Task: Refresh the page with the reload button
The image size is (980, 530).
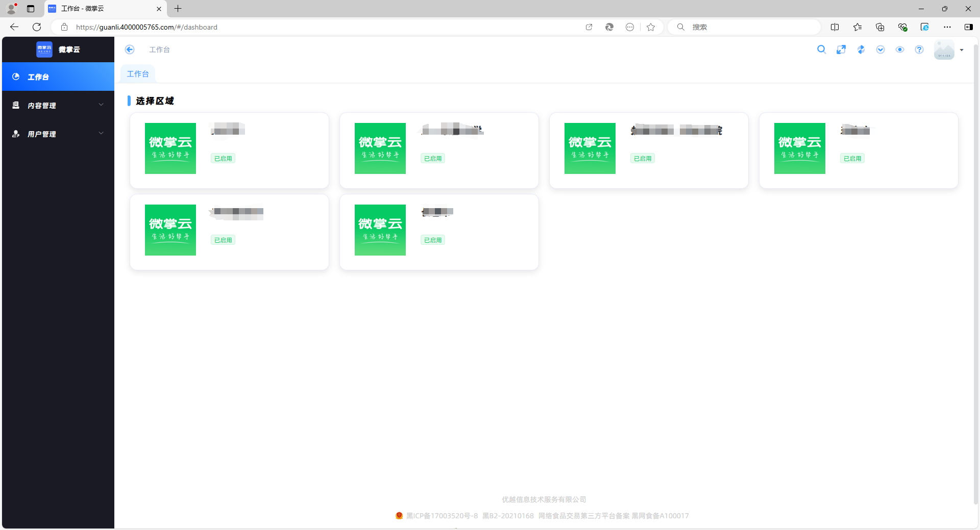Action: 37,27
